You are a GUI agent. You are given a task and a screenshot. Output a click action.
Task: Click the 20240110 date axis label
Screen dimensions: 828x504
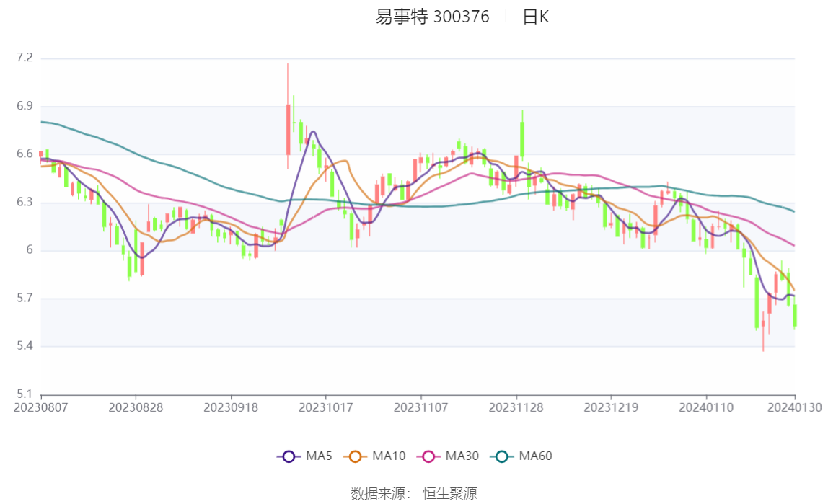point(706,408)
